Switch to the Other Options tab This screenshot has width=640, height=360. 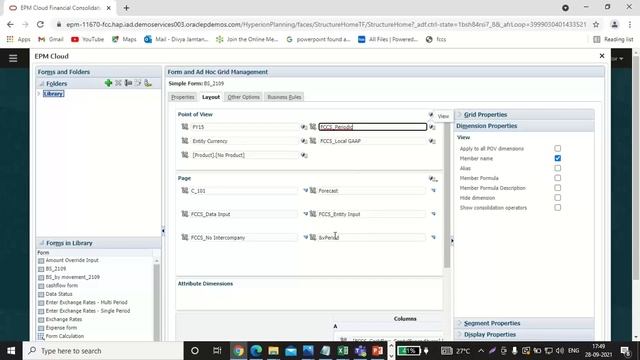tap(243, 97)
